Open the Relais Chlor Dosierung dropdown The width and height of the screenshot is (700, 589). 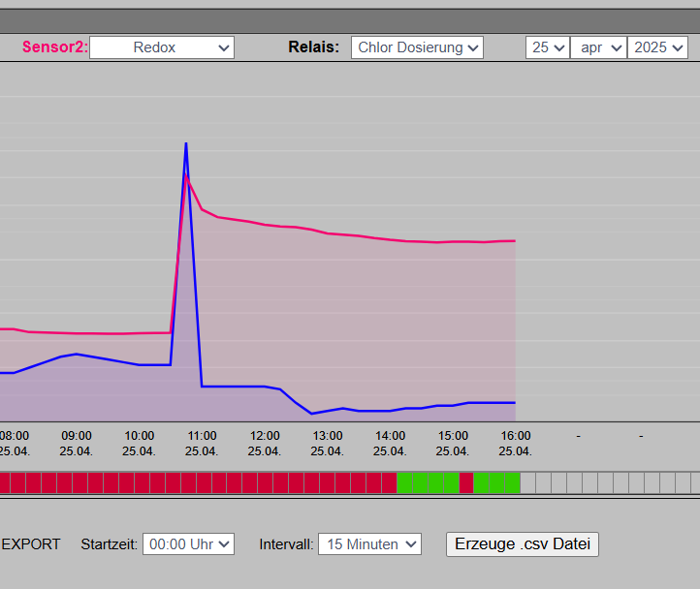[417, 47]
